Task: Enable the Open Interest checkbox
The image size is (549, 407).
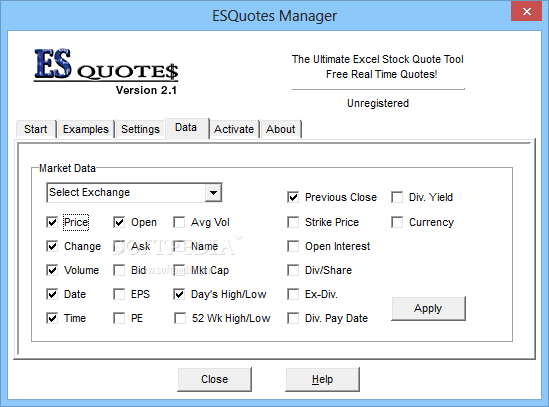Action: point(293,246)
